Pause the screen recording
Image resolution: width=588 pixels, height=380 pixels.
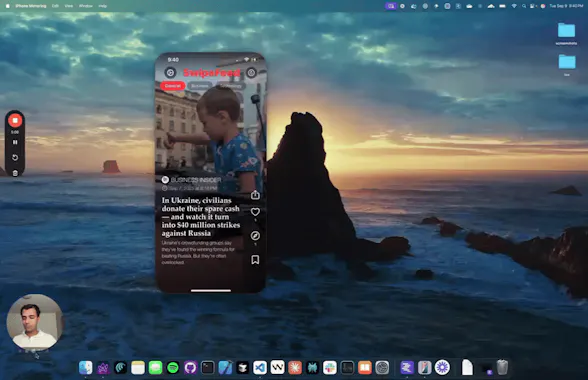[x=15, y=142]
